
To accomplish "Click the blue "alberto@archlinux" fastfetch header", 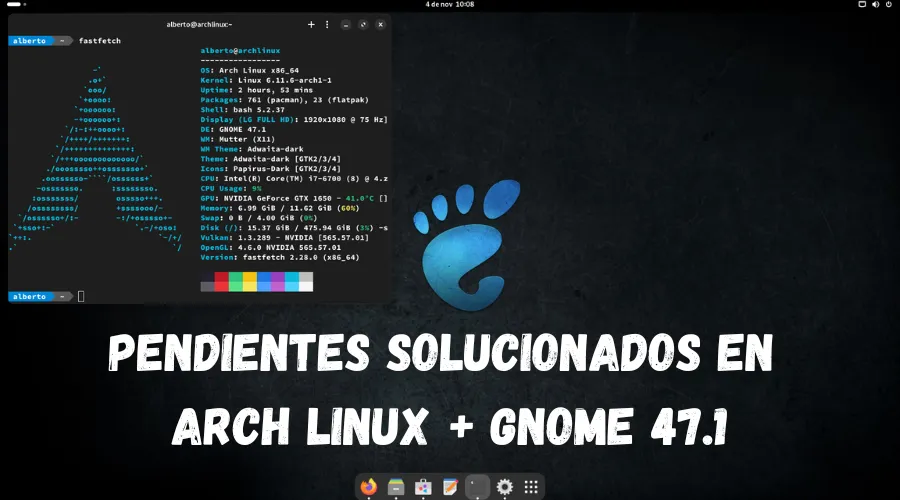I will coord(240,51).
